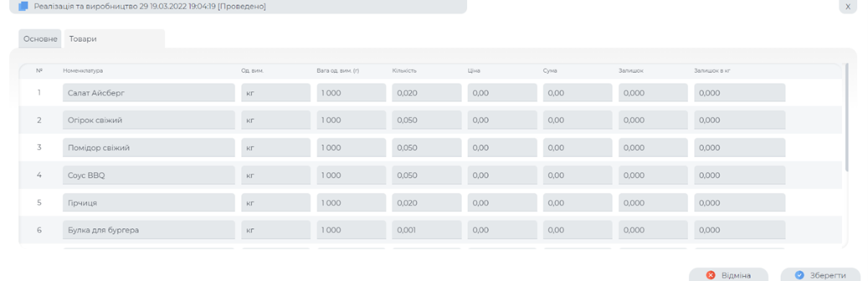Screen dimensions: 868x281
Task: Click the table's vertical scrollbar
Action: (846, 116)
